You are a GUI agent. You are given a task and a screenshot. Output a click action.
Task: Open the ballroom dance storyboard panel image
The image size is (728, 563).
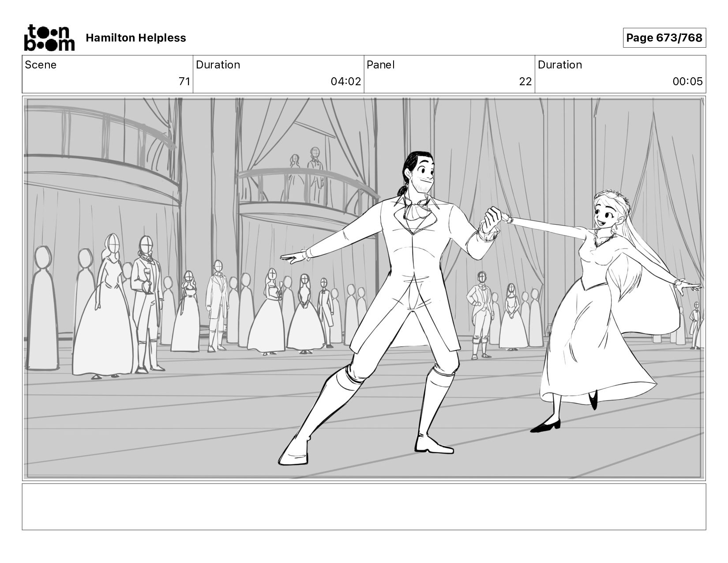(364, 288)
